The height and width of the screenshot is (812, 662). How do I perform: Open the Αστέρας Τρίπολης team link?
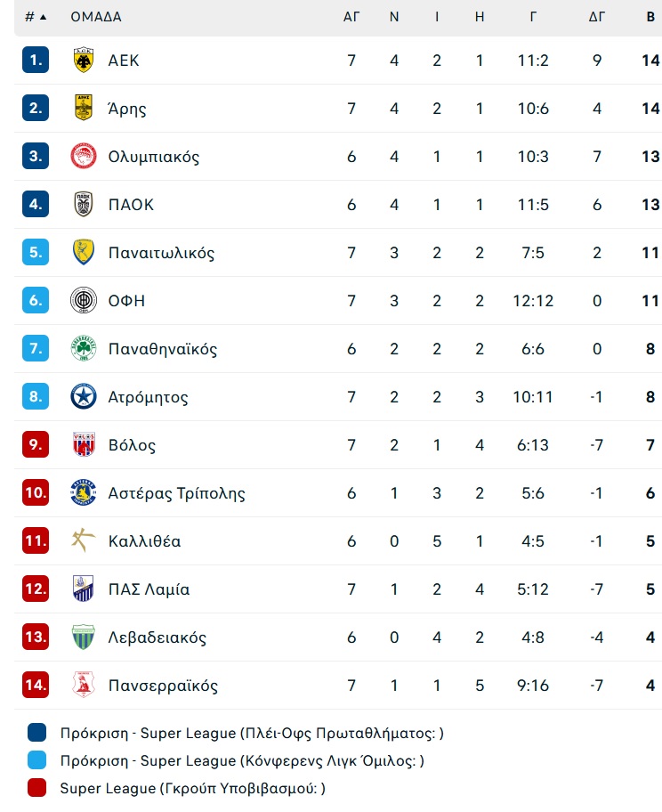[176, 493]
